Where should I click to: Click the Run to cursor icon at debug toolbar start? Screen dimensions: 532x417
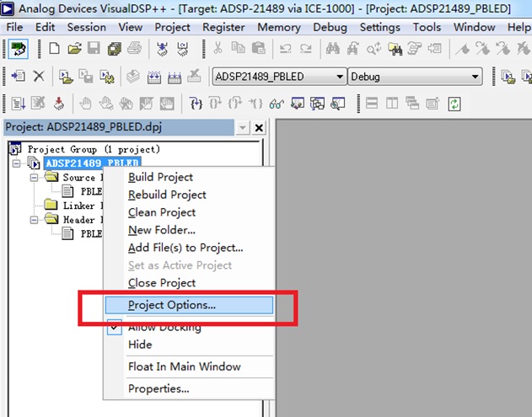coord(18,104)
